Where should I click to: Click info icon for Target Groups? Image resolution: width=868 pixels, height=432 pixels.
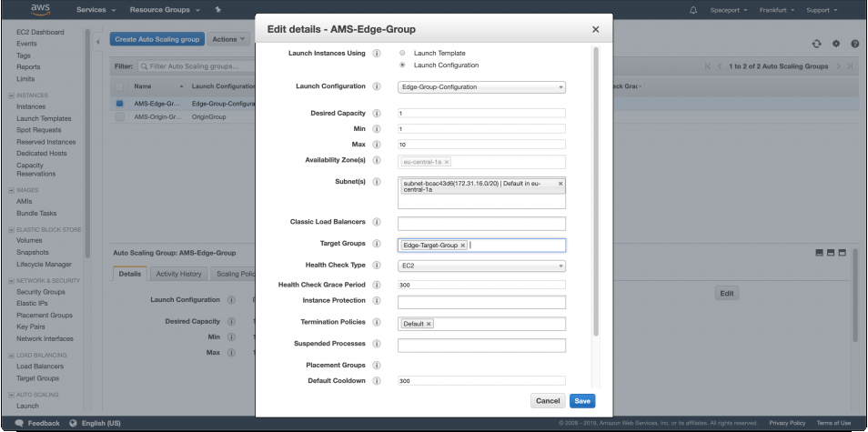coord(377,244)
